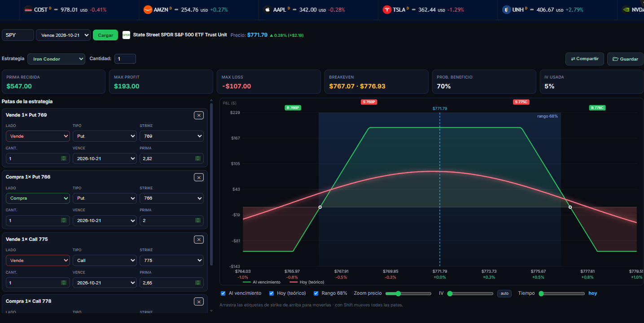Screen dimensions: 644x323
Task: Click the Tiempo slider
Action: (563, 293)
